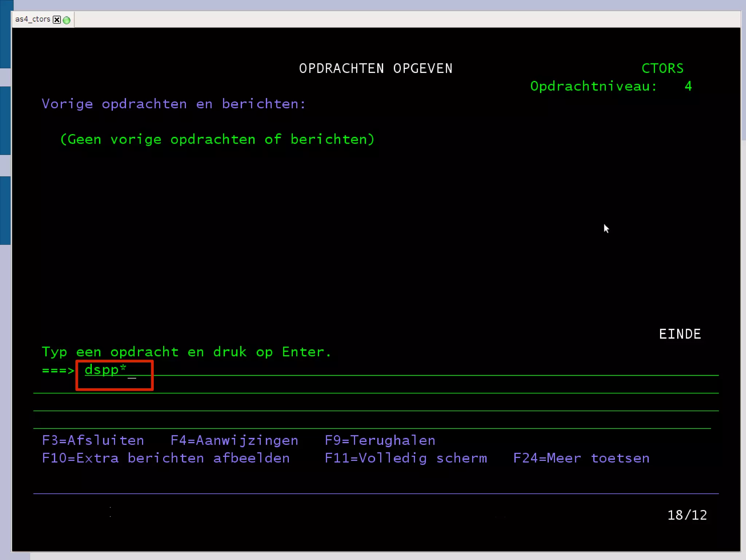Click F10=Extra berichten afbeelden
The image size is (746, 560).
(x=166, y=458)
